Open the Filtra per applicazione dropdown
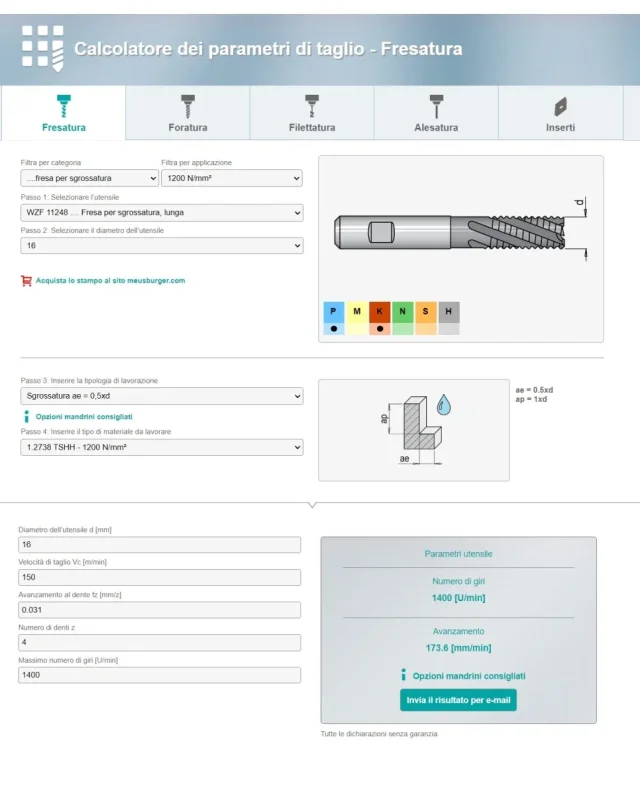Image resolution: width=640 pixels, height=796 pixels. click(x=232, y=178)
